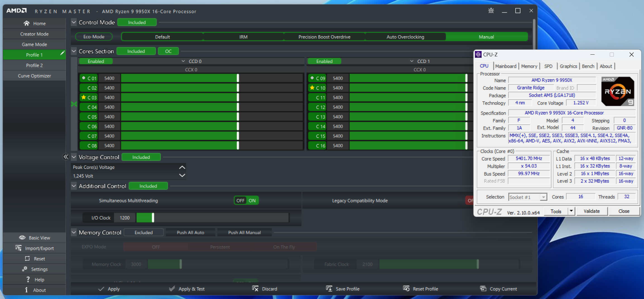The image size is (644, 299).
Task: Increase Peak Core(s) Voltage up arrow
Action: coord(182,167)
